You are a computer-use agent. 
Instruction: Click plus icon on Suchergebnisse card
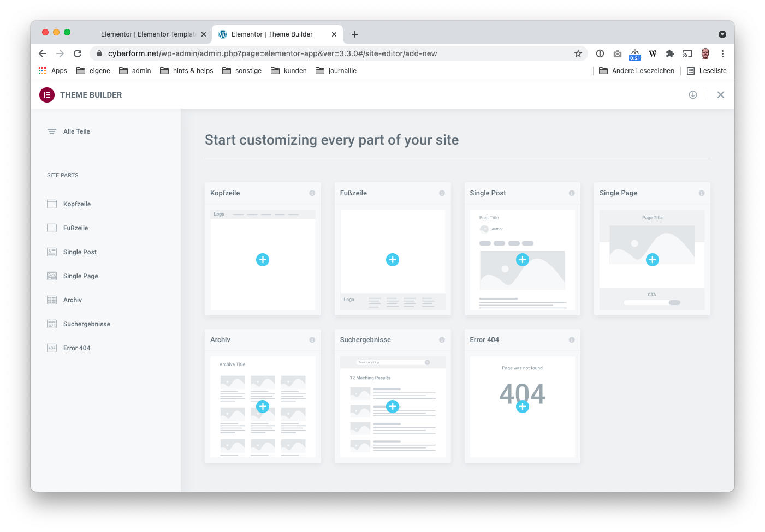pos(393,407)
